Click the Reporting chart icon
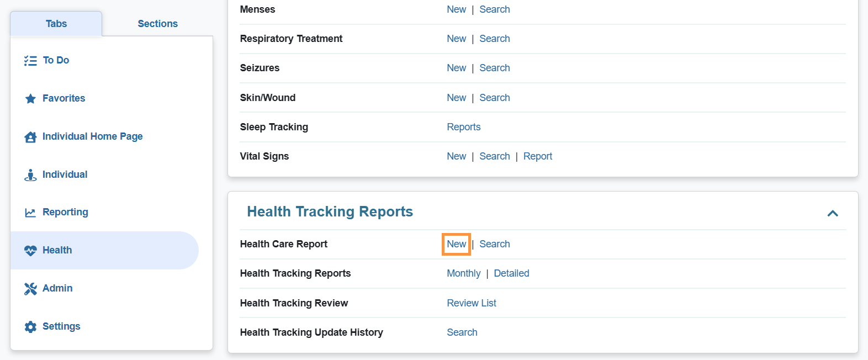The height and width of the screenshot is (360, 868). coord(30,212)
